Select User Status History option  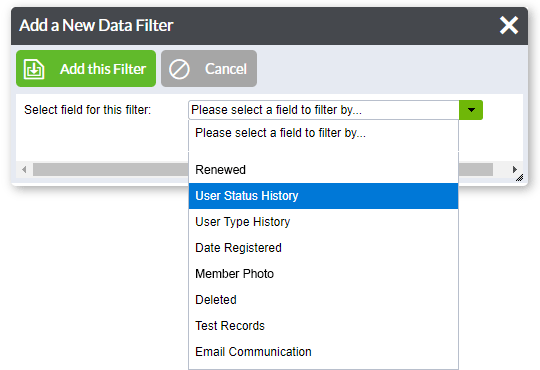pos(323,196)
